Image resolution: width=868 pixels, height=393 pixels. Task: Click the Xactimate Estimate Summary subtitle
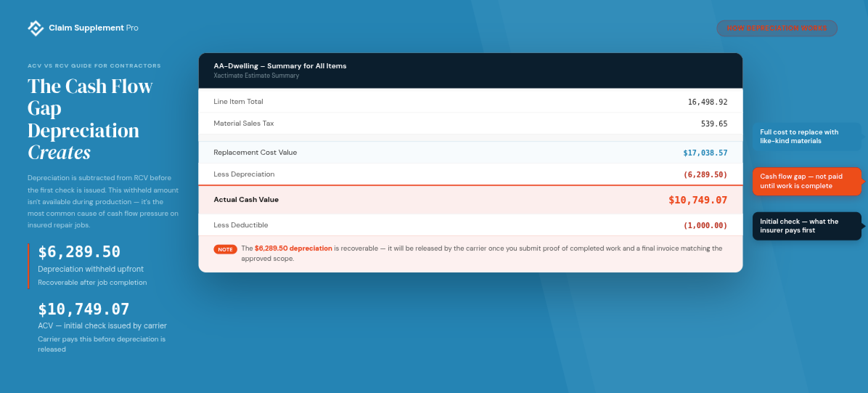point(256,76)
